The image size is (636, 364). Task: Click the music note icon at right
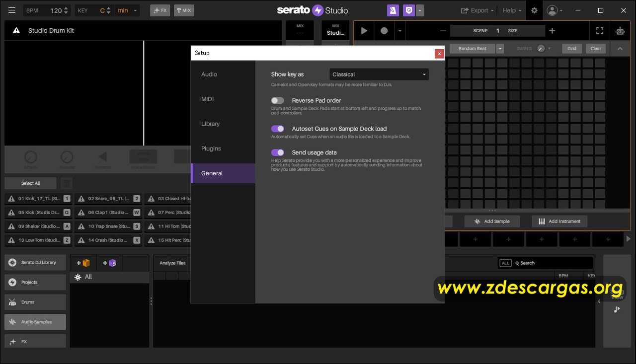click(617, 309)
